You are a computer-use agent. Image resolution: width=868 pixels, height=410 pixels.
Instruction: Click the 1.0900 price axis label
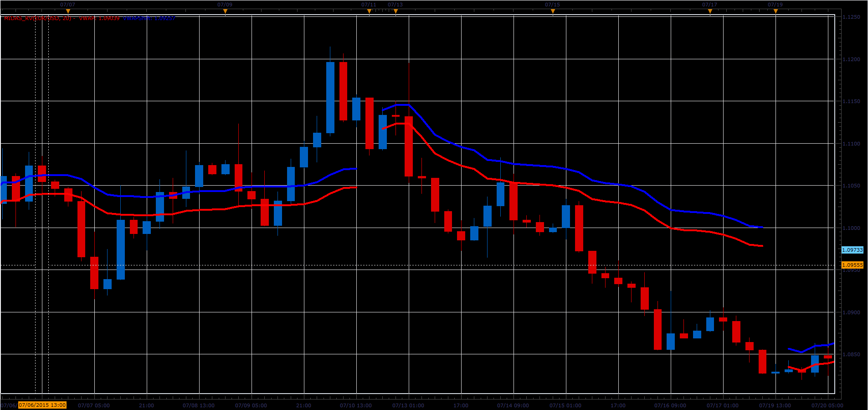click(851, 312)
